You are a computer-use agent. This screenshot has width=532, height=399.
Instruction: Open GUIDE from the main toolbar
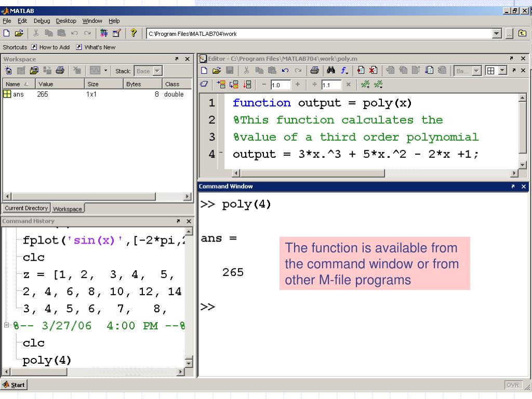(x=117, y=33)
